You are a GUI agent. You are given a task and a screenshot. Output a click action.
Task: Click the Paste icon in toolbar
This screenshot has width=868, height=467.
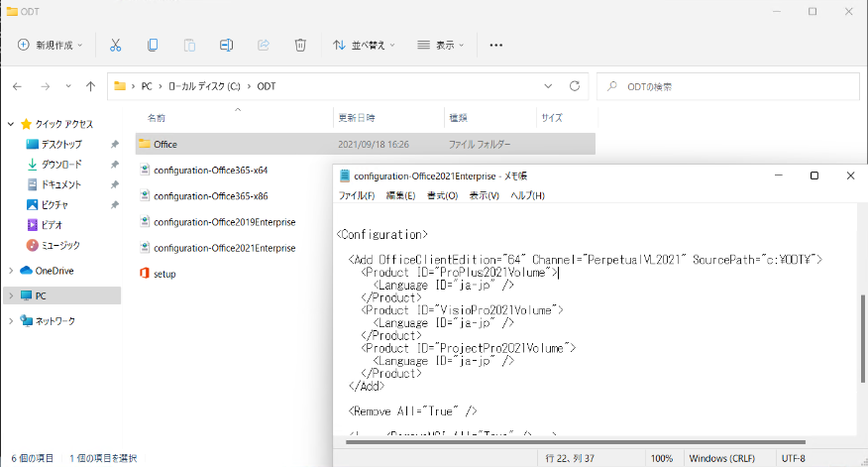pos(189,45)
